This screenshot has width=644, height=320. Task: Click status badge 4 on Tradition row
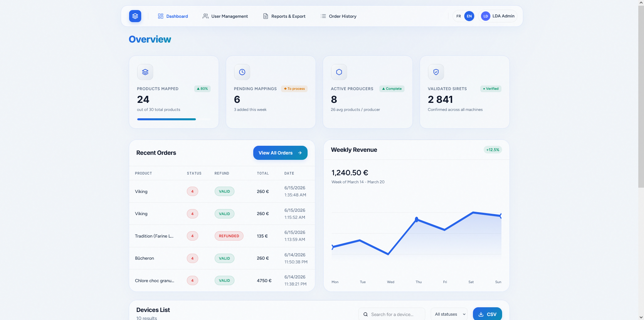[x=193, y=236]
